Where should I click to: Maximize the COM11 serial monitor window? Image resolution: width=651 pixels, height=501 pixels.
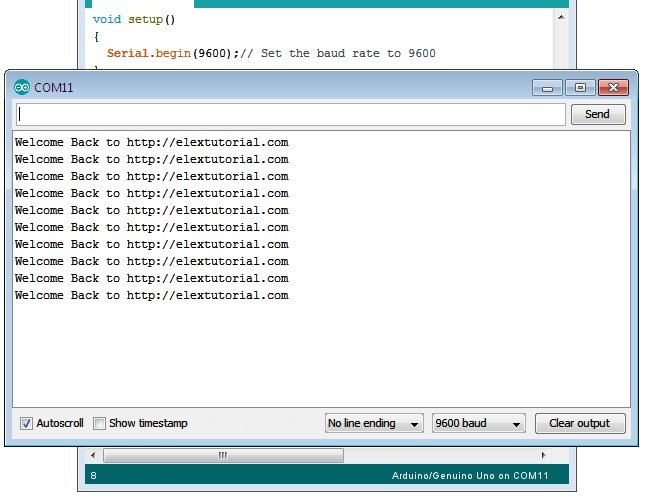[x=580, y=88]
